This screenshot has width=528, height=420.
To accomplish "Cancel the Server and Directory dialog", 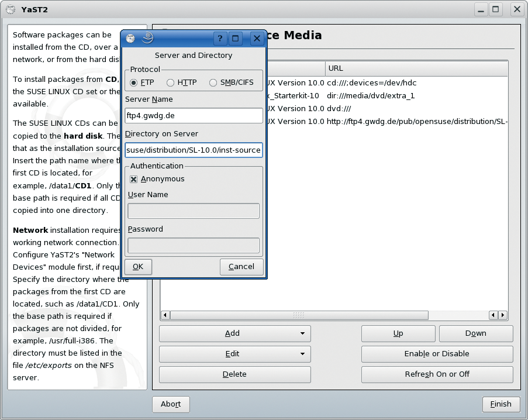I will 241,267.
